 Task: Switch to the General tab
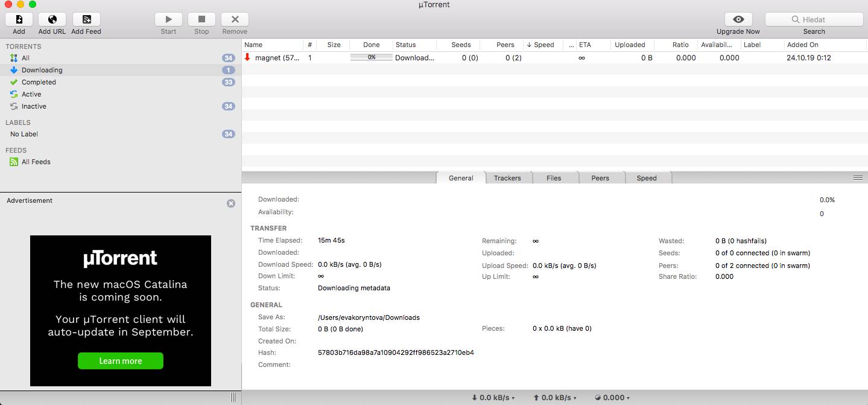coord(461,178)
